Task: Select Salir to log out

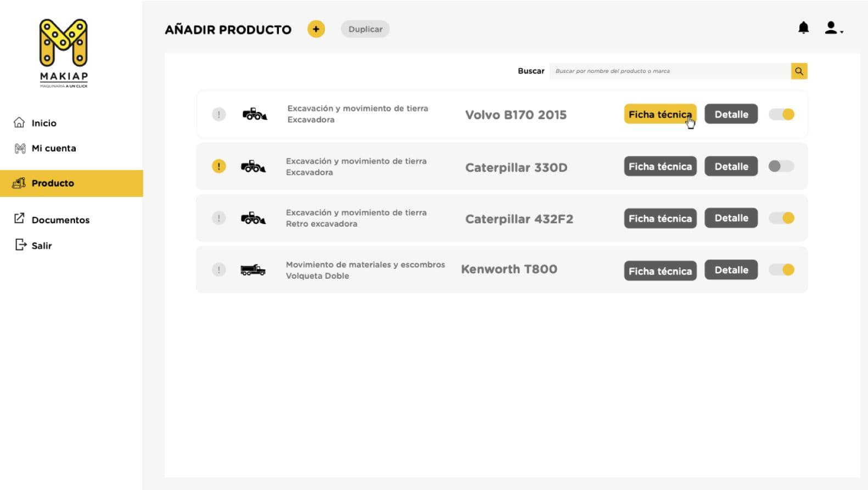Action: point(42,246)
